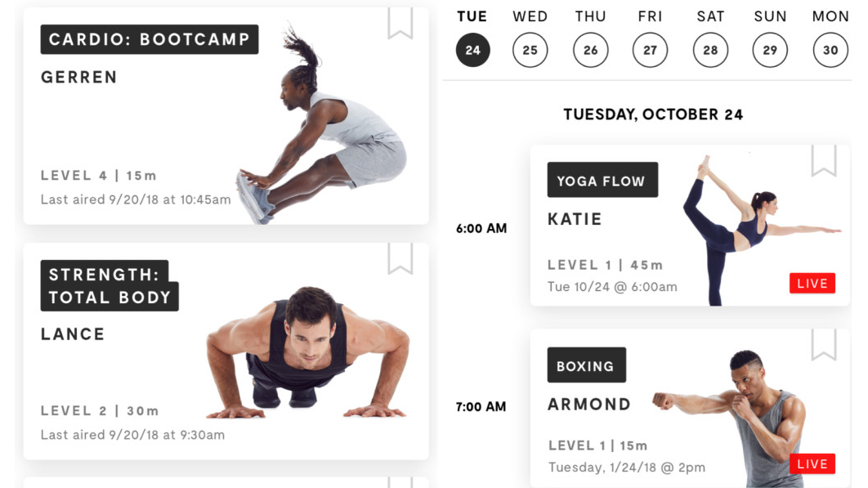The height and width of the screenshot is (488, 868).
Task: Open the Cardio: Bootcamp label
Action: point(150,39)
